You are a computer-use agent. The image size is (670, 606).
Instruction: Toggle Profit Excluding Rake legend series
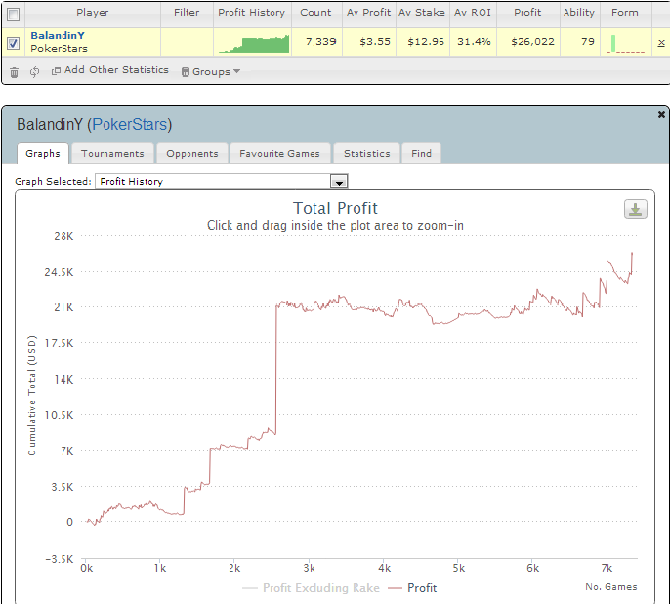click(x=311, y=588)
